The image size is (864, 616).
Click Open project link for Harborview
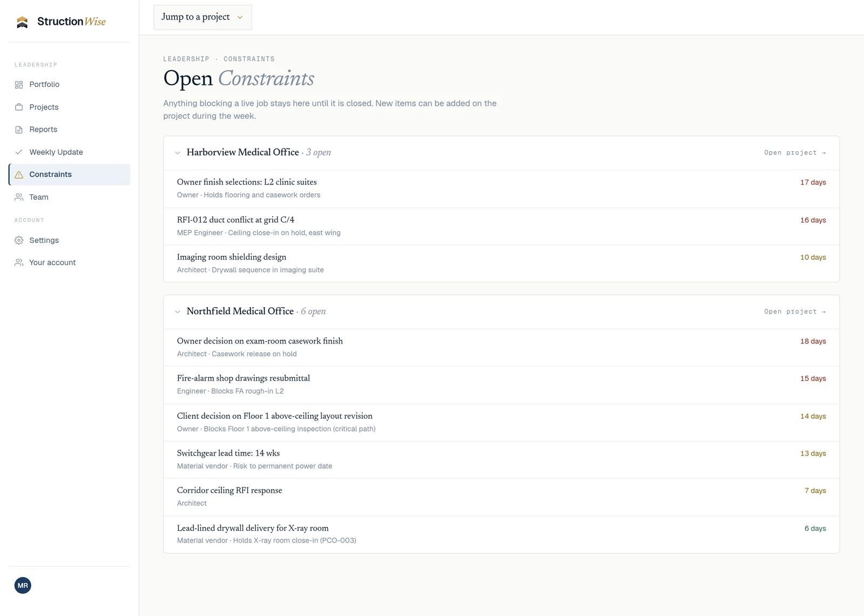pos(795,153)
